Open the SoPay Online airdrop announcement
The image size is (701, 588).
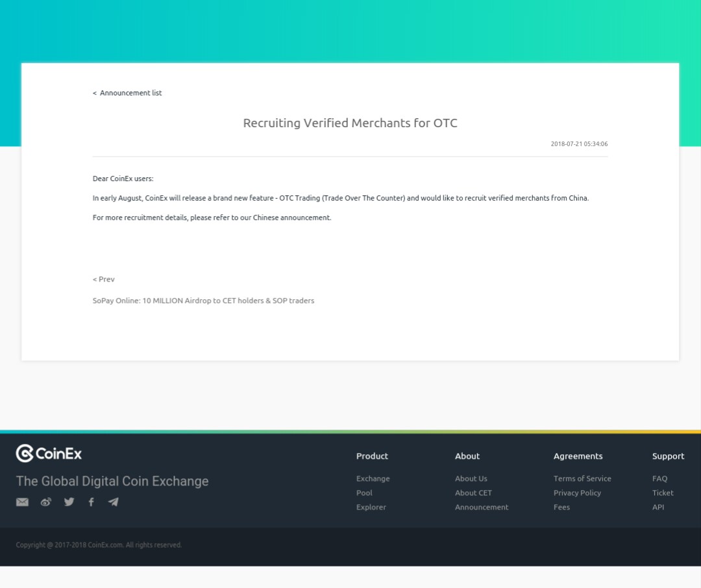(x=203, y=300)
